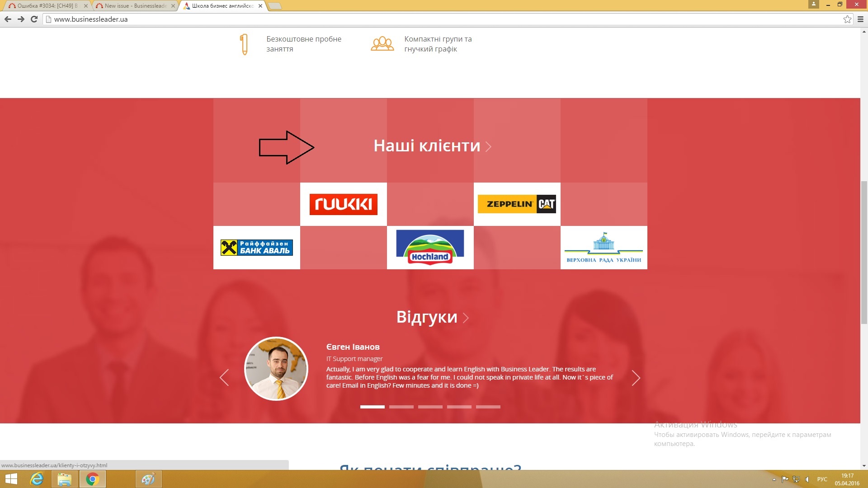Show next testimonial with right arrow
This screenshot has width=868, height=488.
(636, 378)
